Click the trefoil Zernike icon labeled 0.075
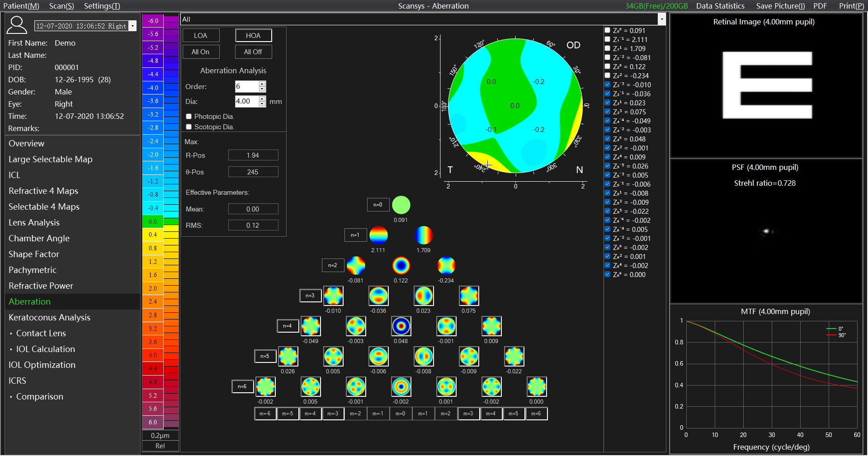The image size is (868, 456). [x=468, y=296]
